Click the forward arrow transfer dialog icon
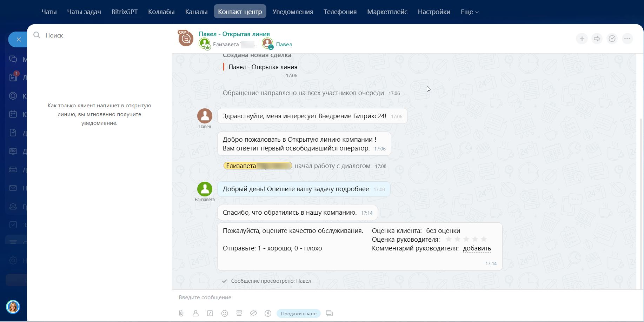Image resolution: width=644 pixels, height=322 pixels. coord(597,39)
